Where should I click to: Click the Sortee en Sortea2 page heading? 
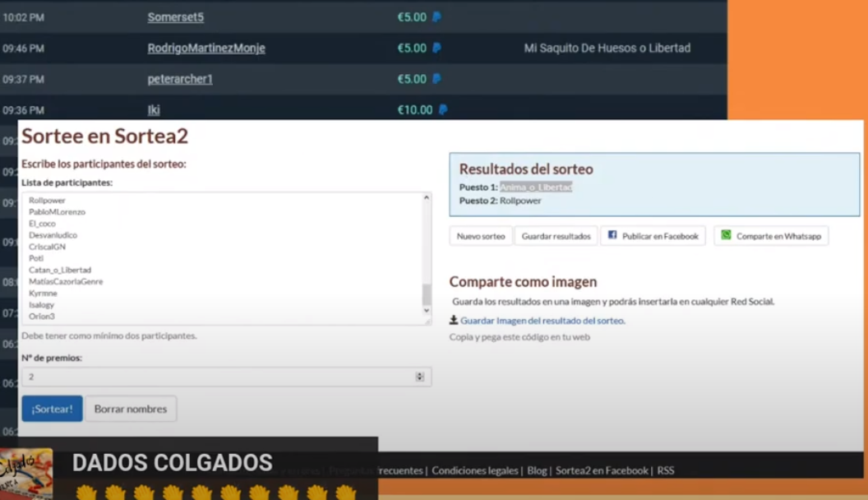click(x=104, y=137)
